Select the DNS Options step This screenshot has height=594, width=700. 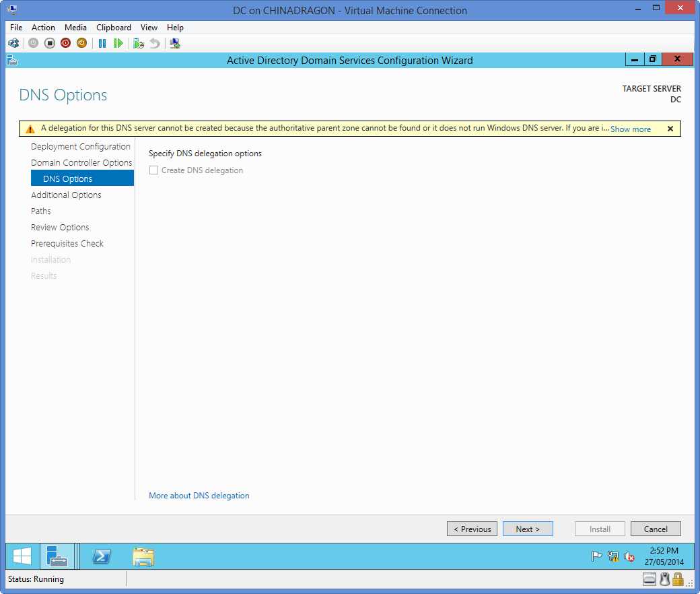click(x=82, y=178)
